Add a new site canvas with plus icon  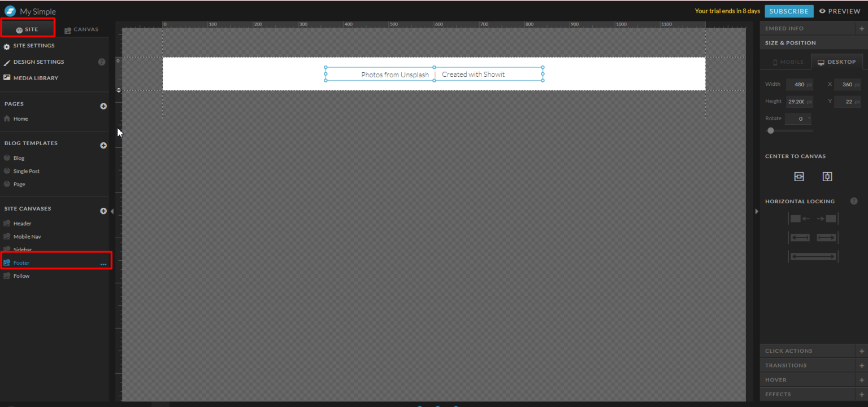pyautogui.click(x=103, y=211)
